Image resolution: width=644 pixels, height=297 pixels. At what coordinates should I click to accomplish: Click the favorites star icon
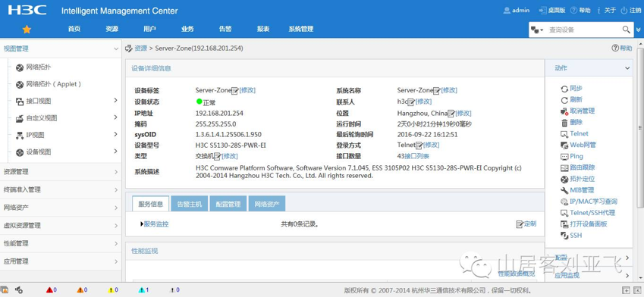pyautogui.click(x=27, y=29)
